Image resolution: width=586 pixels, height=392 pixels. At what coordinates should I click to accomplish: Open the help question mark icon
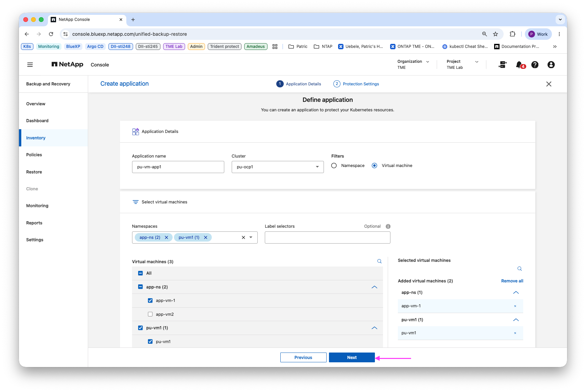[535, 65]
